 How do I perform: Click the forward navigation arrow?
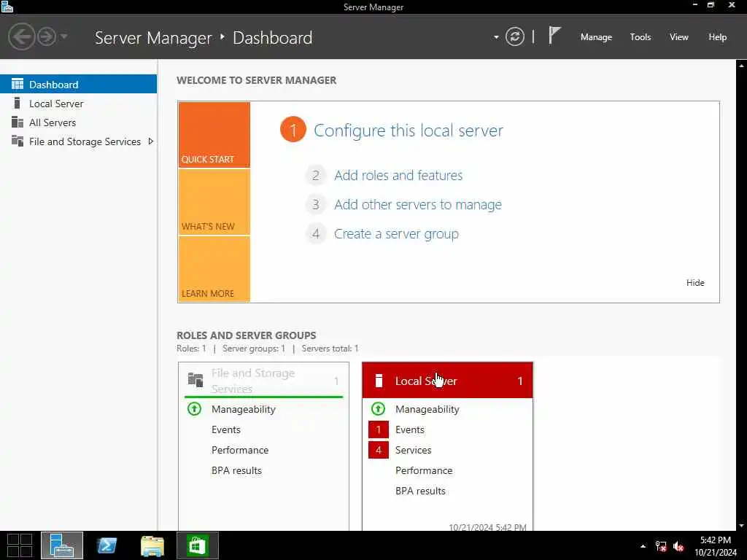(47, 36)
